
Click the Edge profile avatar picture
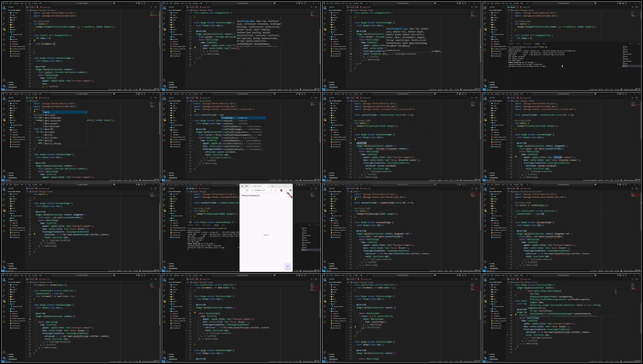(x=281, y=190)
